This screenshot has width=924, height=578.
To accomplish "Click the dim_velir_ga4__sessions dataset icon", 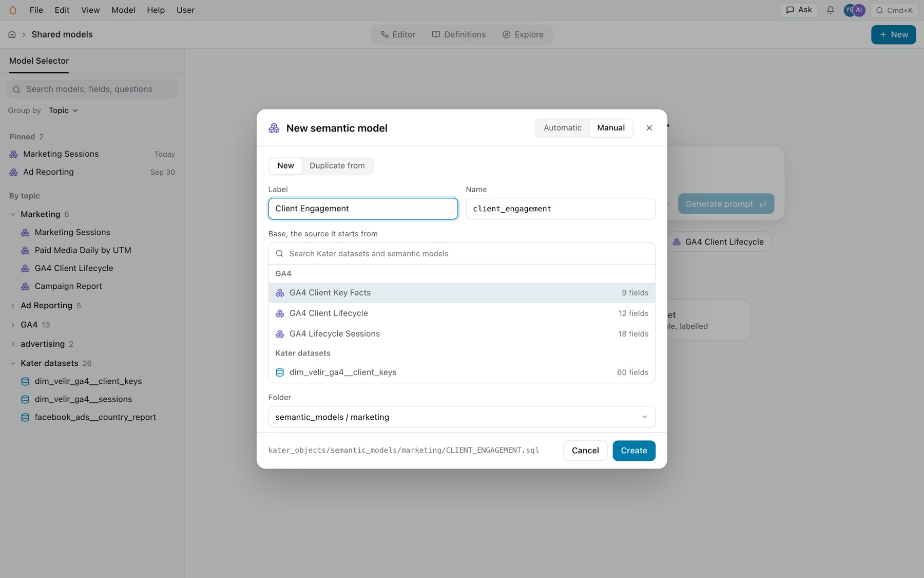I will pos(25,399).
